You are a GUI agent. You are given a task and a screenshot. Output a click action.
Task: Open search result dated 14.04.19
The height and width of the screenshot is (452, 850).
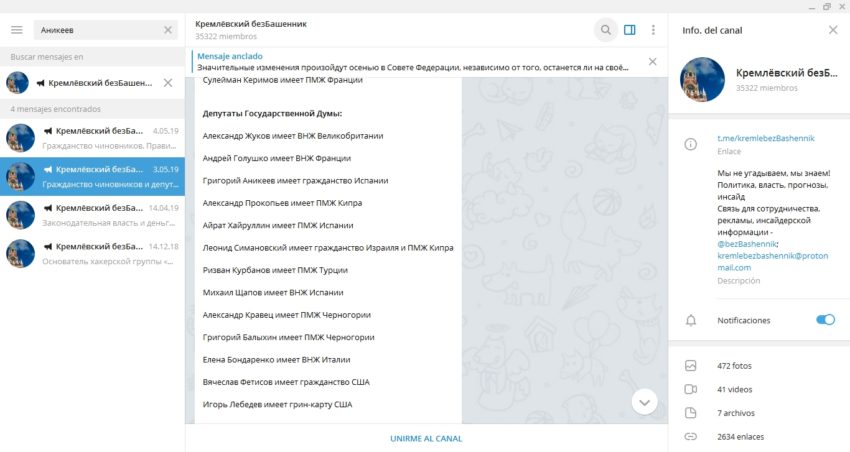click(x=92, y=215)
